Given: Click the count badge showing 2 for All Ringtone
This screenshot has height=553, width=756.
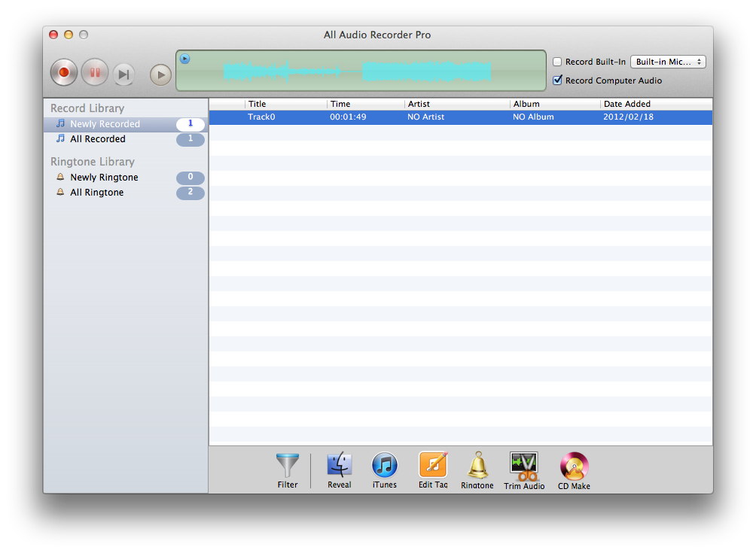Looking at the screenshot, I should 191,192.
